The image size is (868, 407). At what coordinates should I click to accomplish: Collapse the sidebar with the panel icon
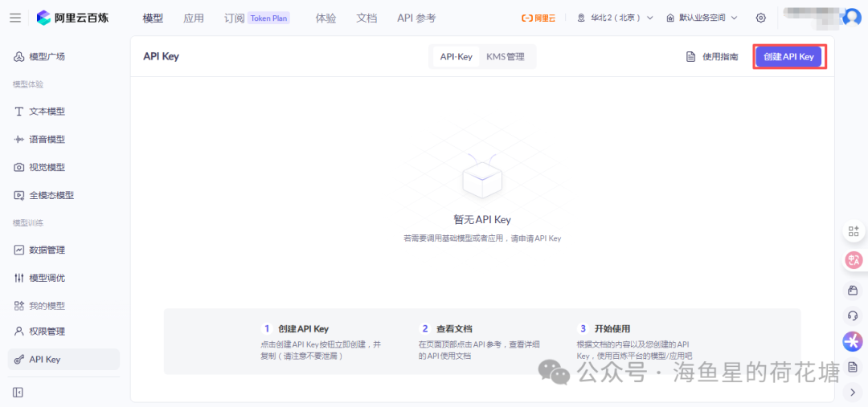(18, 393)
